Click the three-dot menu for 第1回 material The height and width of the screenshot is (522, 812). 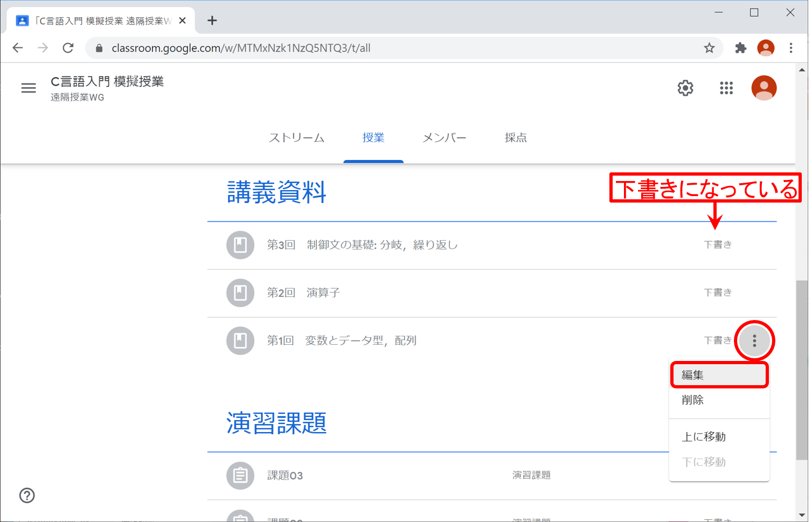coord(754,340)
